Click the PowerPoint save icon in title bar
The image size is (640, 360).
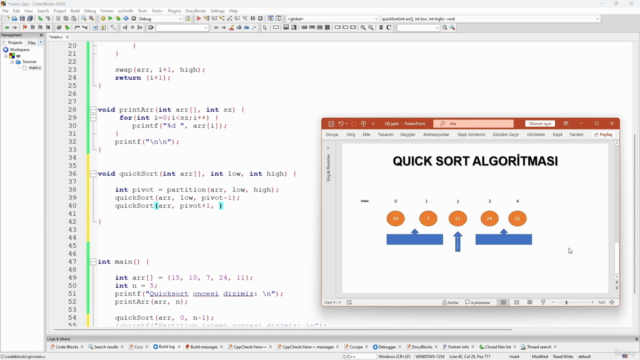331,124
